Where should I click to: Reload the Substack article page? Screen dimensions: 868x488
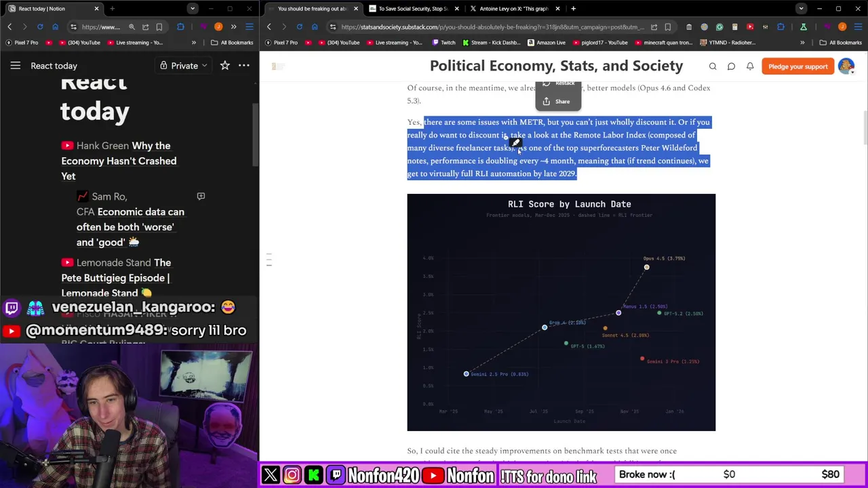coord(299,27)
